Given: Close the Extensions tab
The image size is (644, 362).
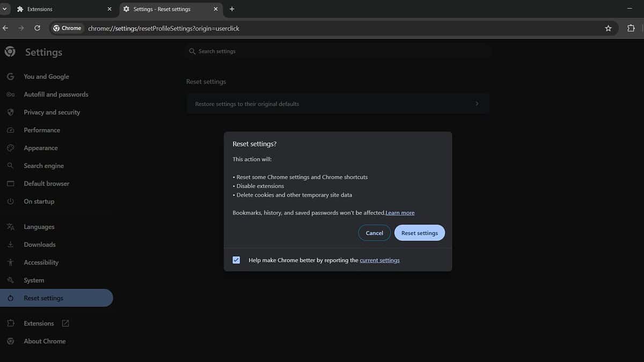Looking at the screenshot, I should click(x=109, y=9).
